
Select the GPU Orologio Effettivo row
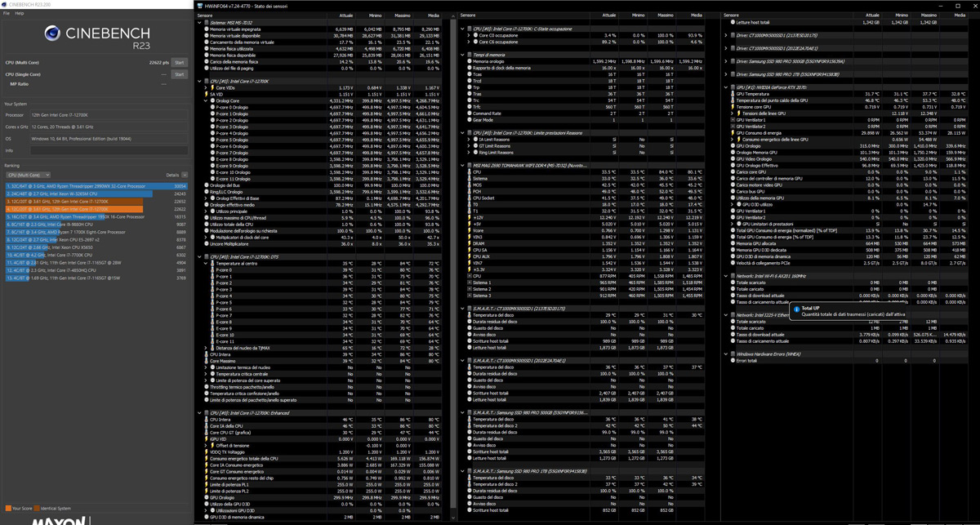(849, 166)
